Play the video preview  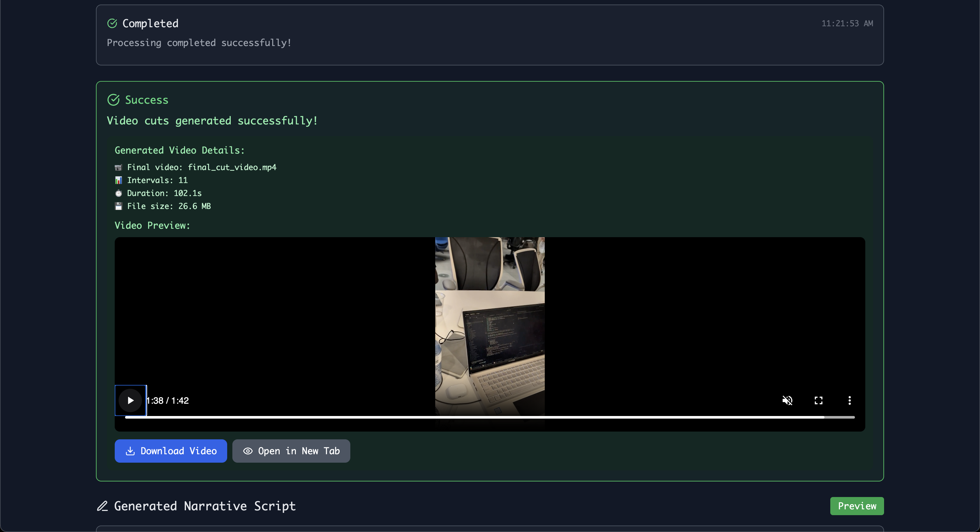tap(131, 400)
